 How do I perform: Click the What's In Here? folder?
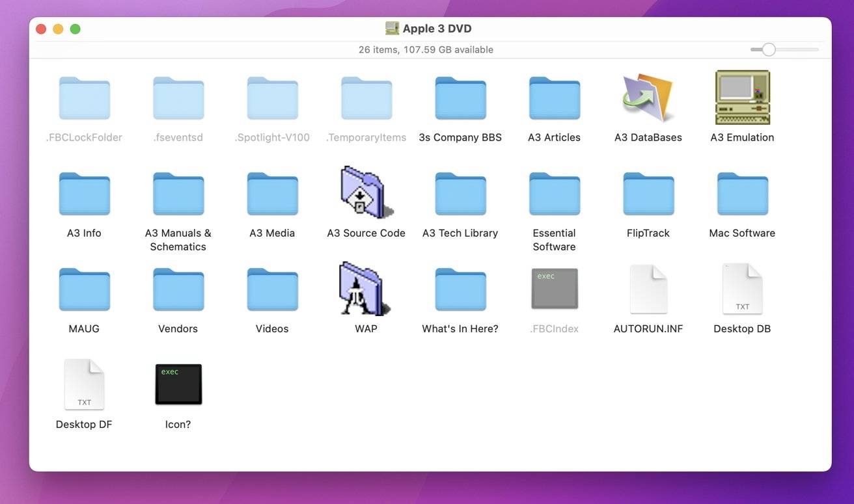(460, 289)
